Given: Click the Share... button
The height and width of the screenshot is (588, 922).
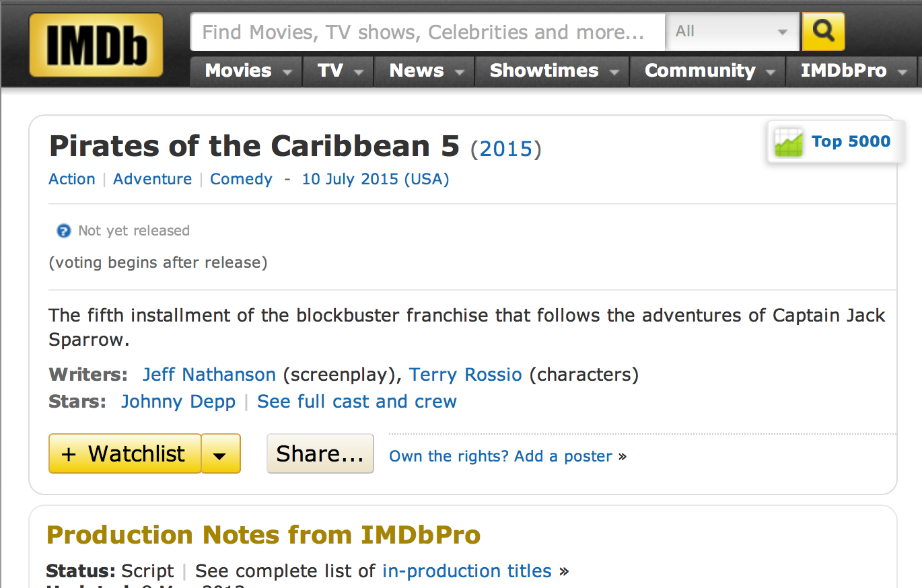Looking at the screenshot, I should point(320,454).
